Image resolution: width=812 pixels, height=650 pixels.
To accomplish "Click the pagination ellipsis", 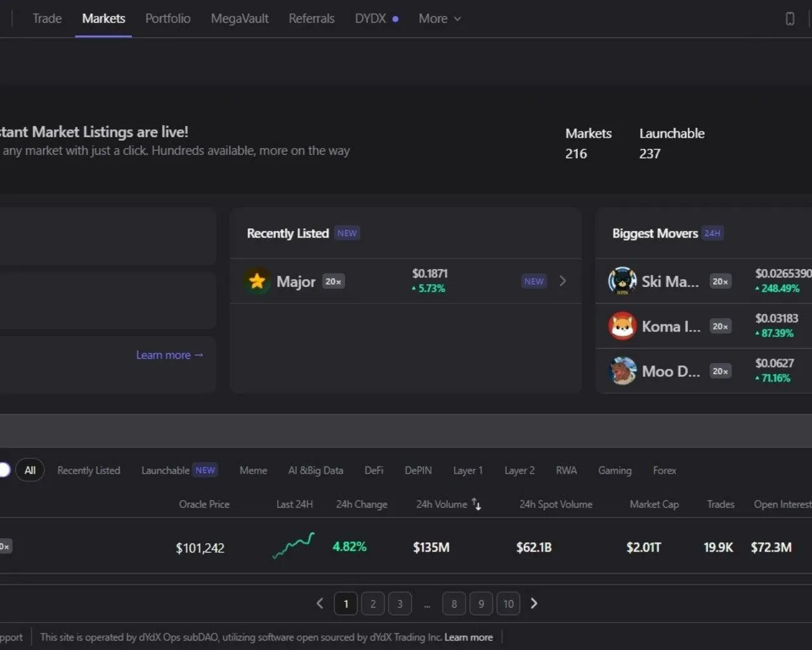I will coord(427,605).
